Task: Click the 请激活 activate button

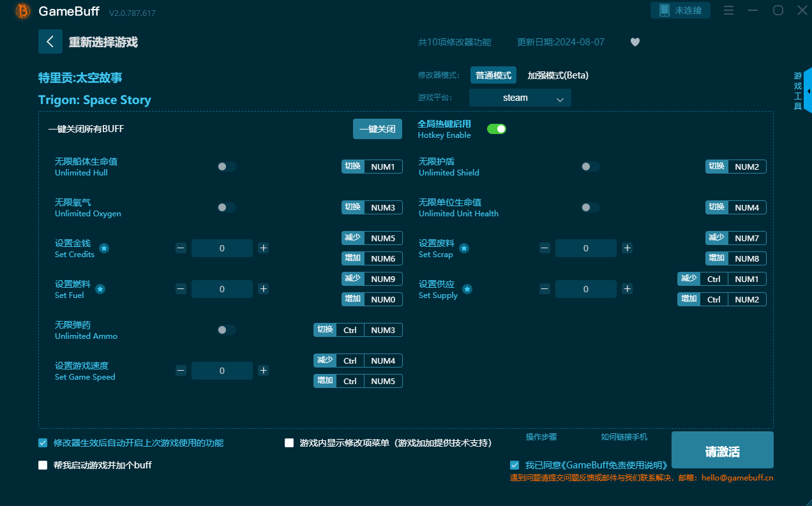Action: coord(722,452)
